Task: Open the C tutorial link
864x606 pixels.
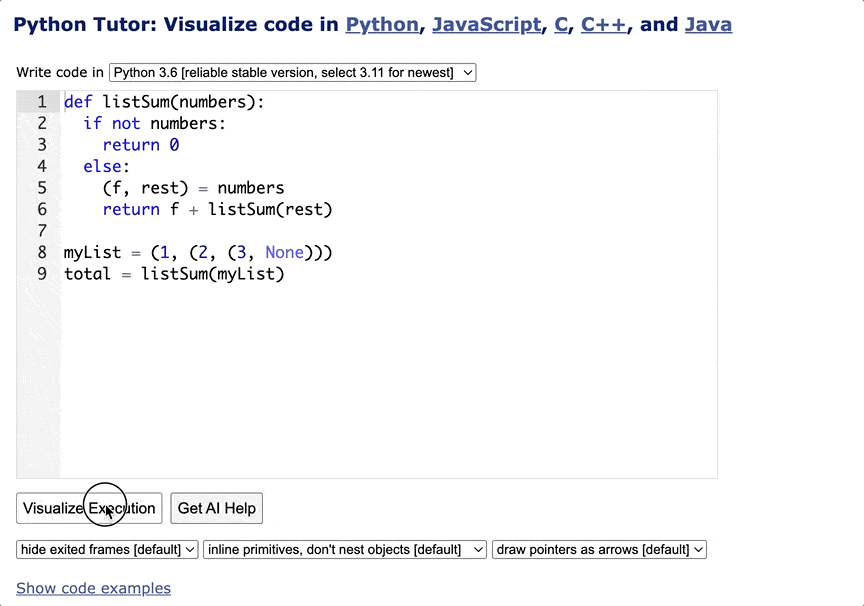Action: (x=561, y=24)
